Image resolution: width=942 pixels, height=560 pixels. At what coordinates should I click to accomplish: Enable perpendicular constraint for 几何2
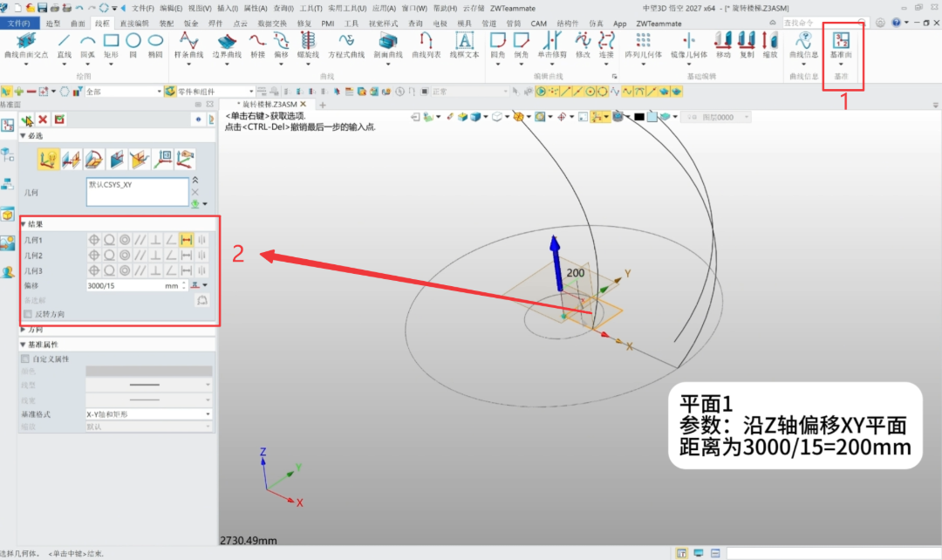click(x=155, y=256)
